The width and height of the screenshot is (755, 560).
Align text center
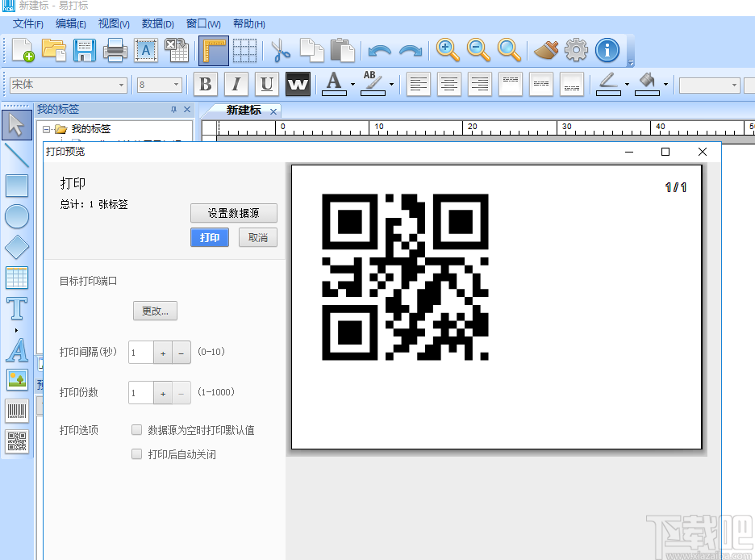pyautogui.click(x=449, y=84)
